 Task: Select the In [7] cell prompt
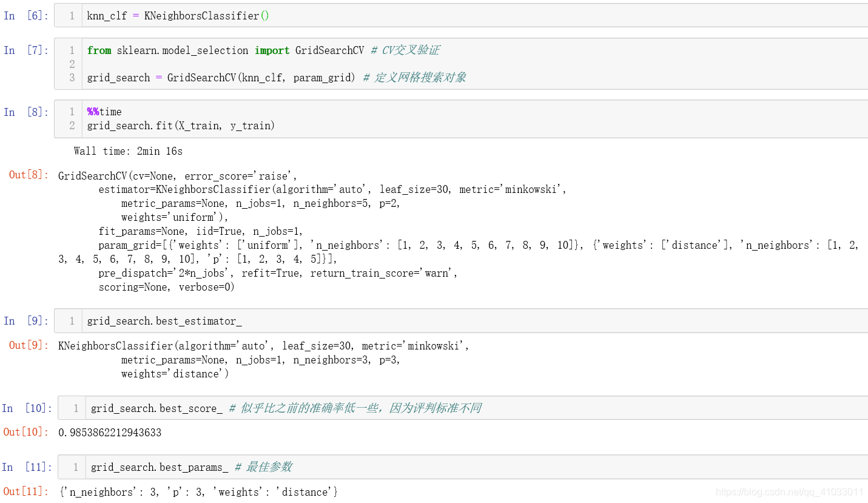click(25, 50)
